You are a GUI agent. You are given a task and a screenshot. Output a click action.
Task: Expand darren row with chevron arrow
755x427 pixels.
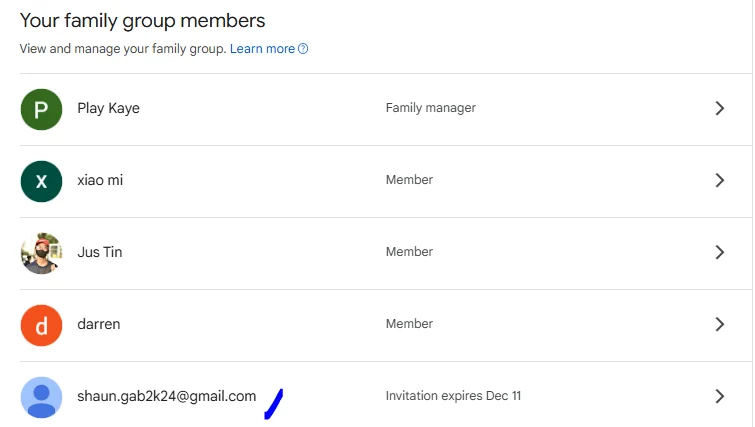719,324
